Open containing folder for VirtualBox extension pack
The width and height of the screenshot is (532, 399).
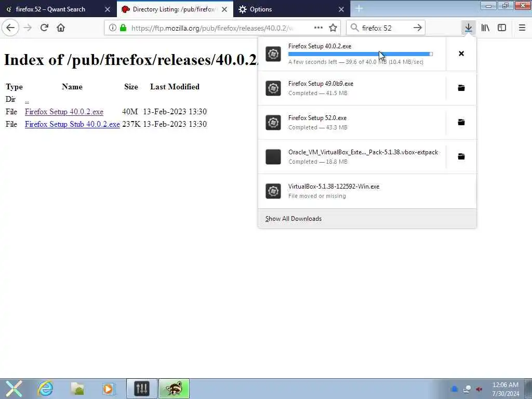461,156
